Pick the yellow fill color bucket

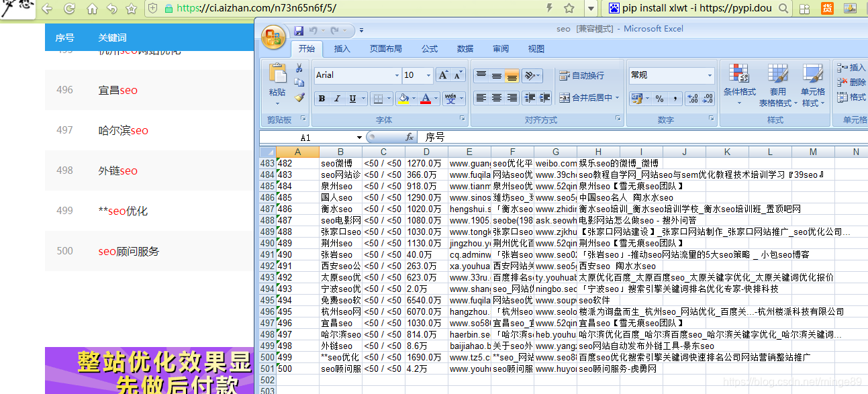(403, 99)
